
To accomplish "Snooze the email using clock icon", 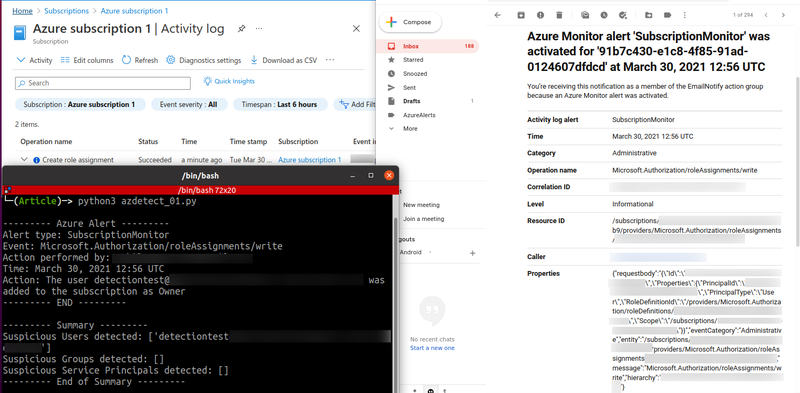I will 604,15.
